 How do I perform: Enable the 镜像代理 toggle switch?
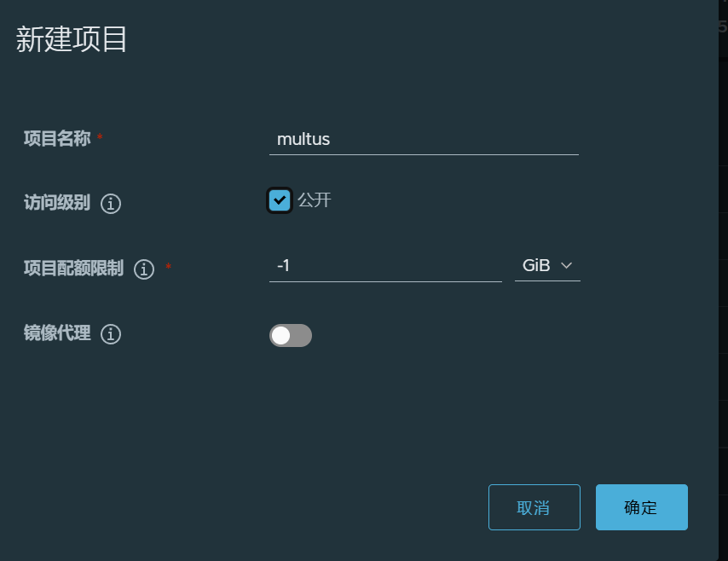click(x=291, y=335)
